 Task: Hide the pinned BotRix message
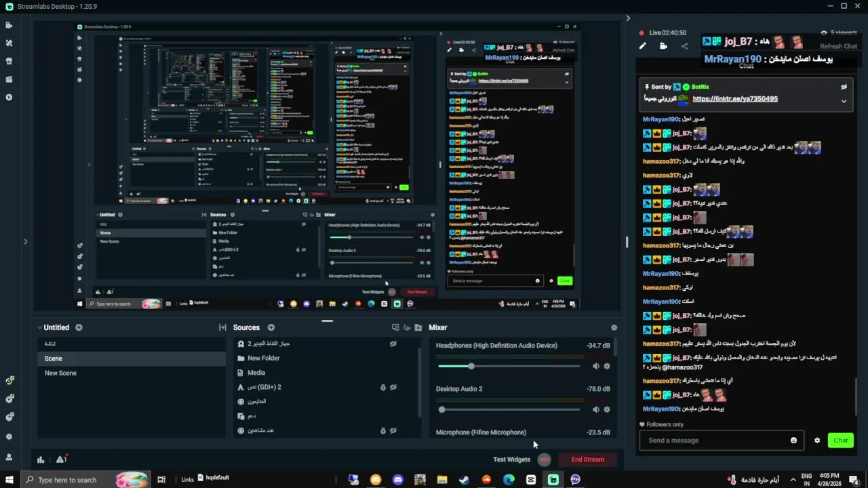click(844, 87)
